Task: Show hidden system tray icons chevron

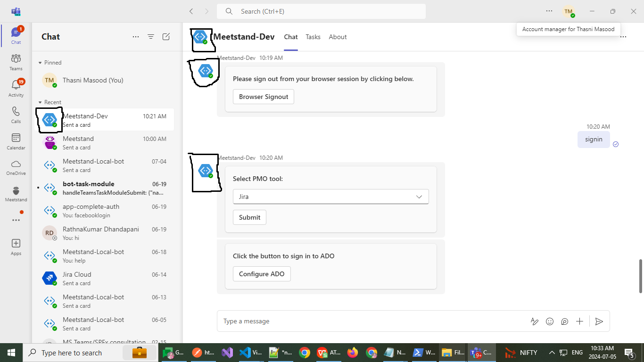Action: pyautogui.click(x=552, y=353)
